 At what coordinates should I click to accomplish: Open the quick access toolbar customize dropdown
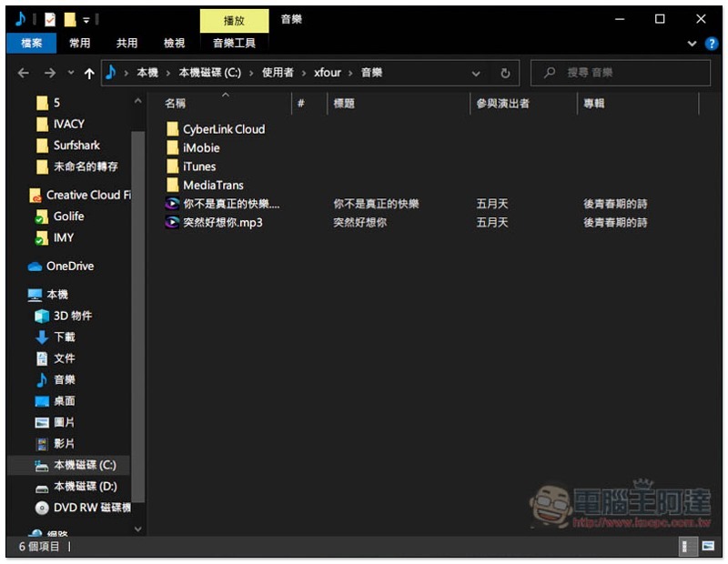coord(86,19)
